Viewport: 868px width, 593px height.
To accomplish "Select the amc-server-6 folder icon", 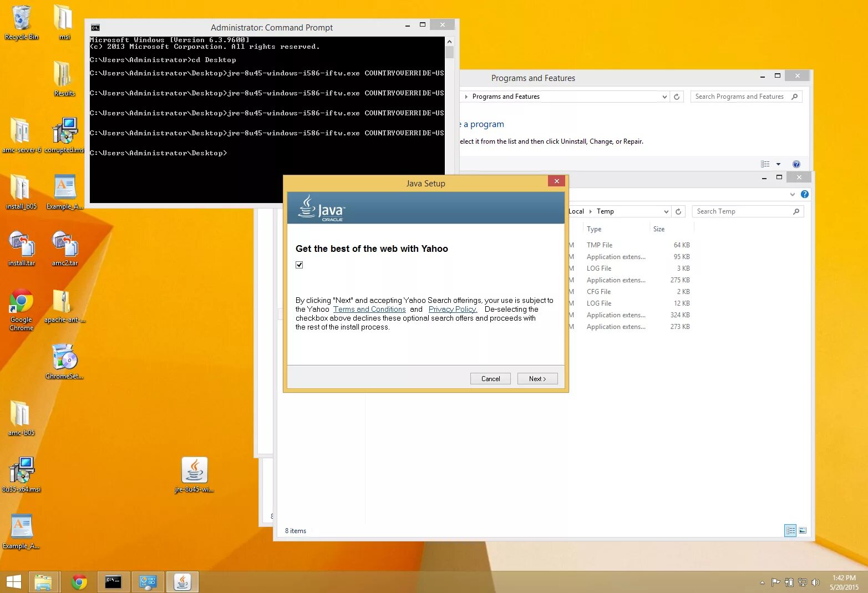I will (21, 135).
